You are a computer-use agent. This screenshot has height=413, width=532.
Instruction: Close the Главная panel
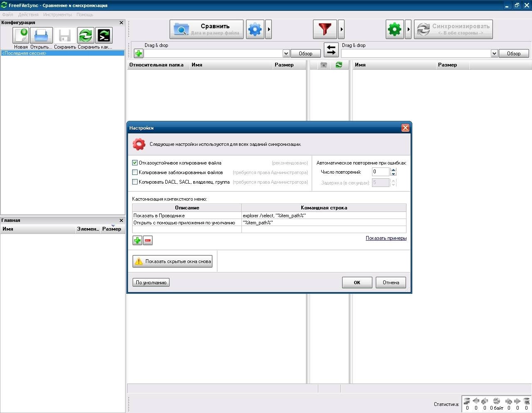[121, 220]
